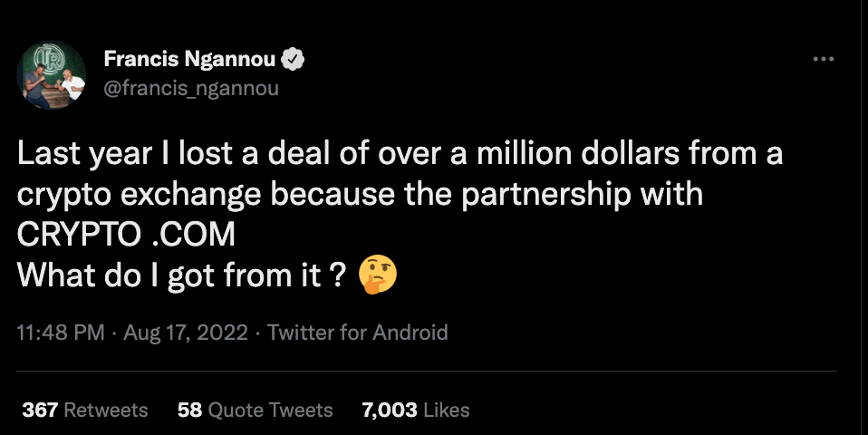Open the three-dot more options menu

coord(824,59)
